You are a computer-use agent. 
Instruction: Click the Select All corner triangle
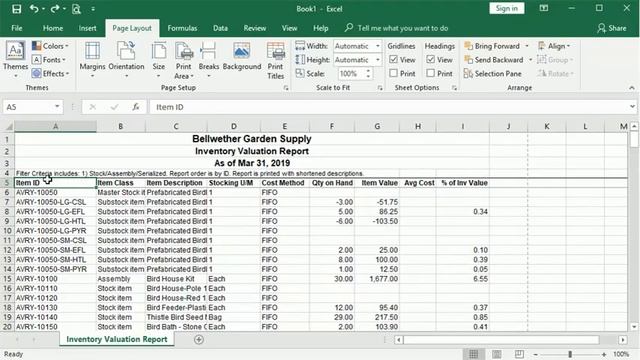tap(8, 127)
